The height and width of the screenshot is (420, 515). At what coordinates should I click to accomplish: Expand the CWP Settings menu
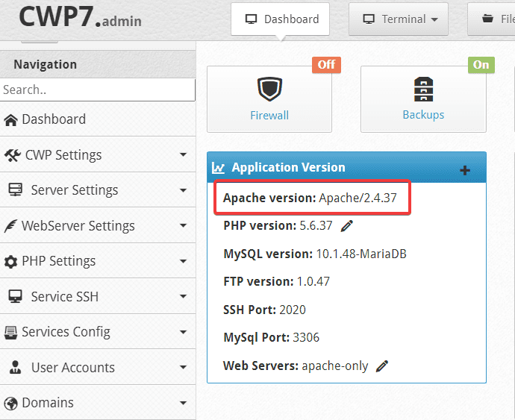[183, 155]
